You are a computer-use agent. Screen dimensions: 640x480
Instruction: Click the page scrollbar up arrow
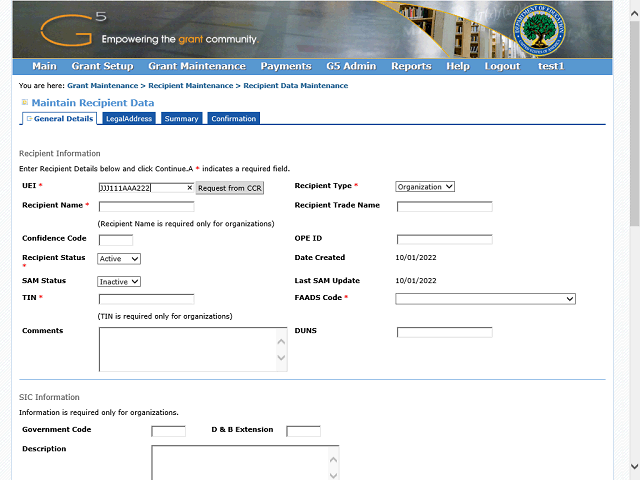(x=634, y=13)
